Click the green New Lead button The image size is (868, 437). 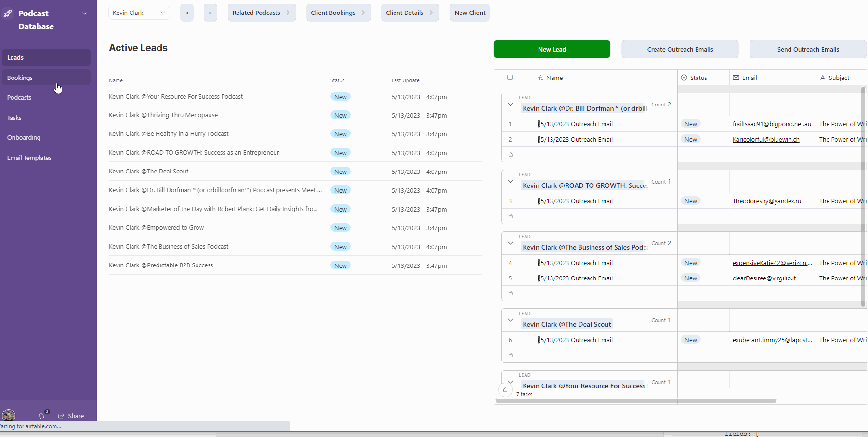coord(552,49)
